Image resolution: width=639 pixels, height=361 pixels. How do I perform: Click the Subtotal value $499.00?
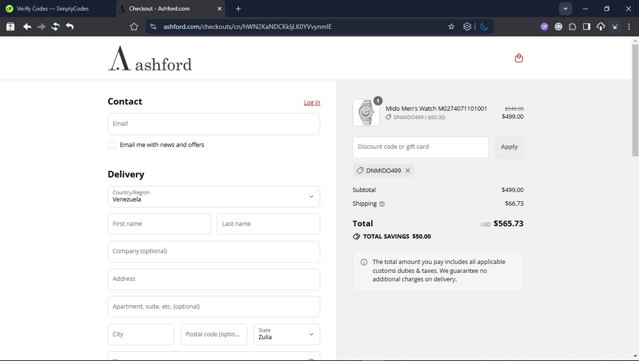tap(512, 190)
